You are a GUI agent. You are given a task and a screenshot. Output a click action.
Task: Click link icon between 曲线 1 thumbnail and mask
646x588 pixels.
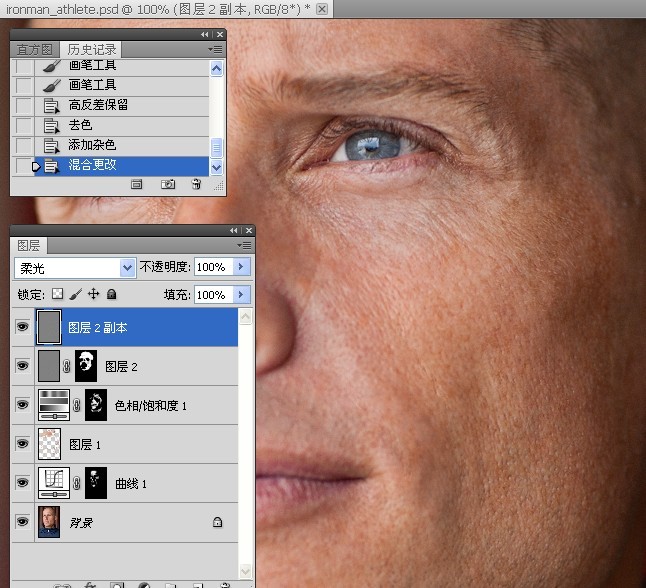tap(75, 483)
